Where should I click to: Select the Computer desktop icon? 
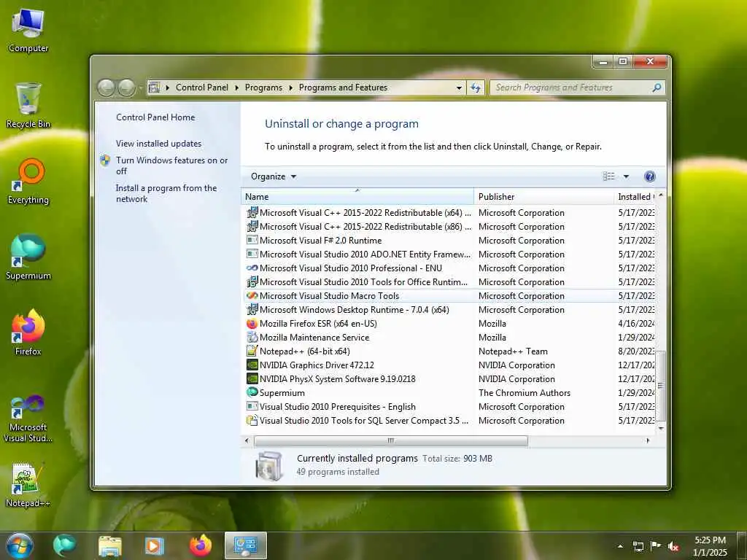(x=28, y=31)
